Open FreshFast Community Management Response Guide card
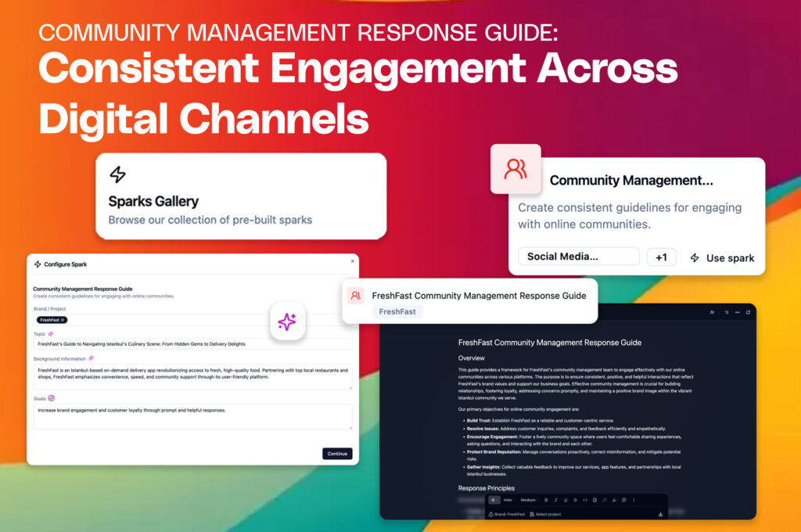Screen dimensions: 801x532 [x=469, y=301]
